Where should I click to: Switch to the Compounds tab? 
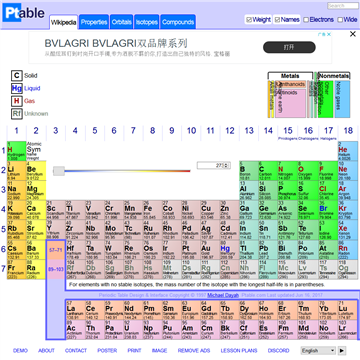(178, 22)
